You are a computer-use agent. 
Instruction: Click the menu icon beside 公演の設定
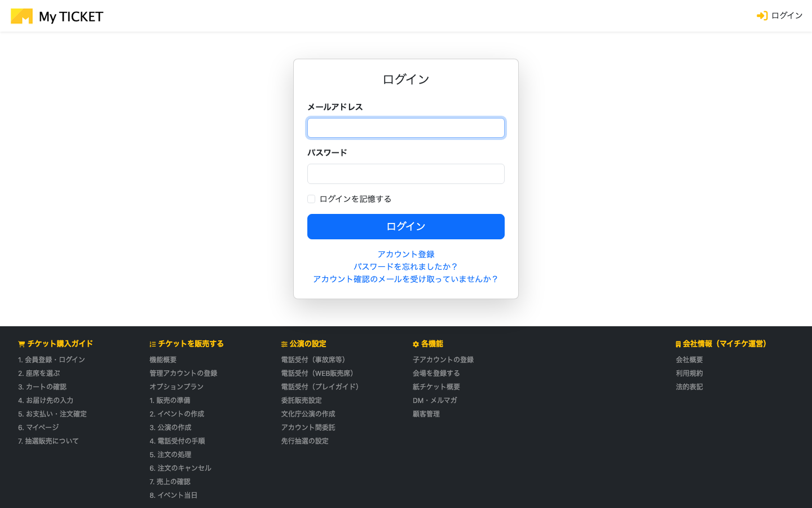click(x=283, y=343)
